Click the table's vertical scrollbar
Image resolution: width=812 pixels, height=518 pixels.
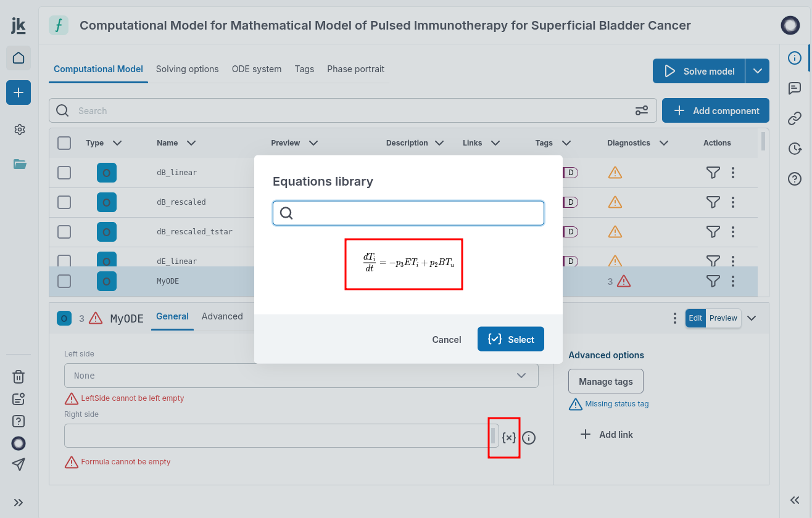pos(764,142)
